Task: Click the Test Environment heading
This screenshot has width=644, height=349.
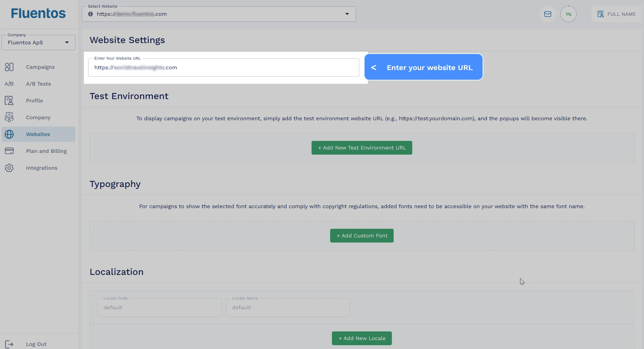Action: point(129,96)
